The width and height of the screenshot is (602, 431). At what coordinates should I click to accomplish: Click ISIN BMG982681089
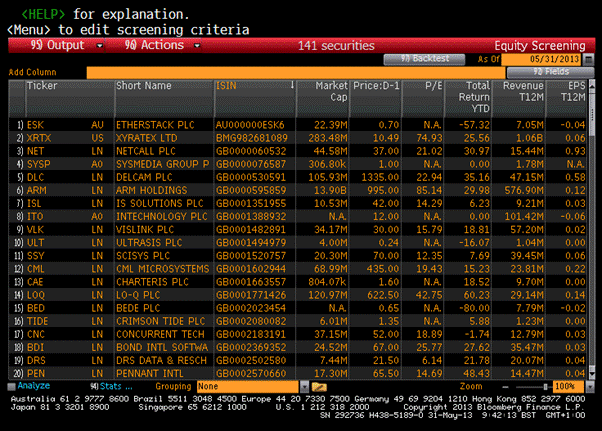pyautogui.click(x=251, y=138)
